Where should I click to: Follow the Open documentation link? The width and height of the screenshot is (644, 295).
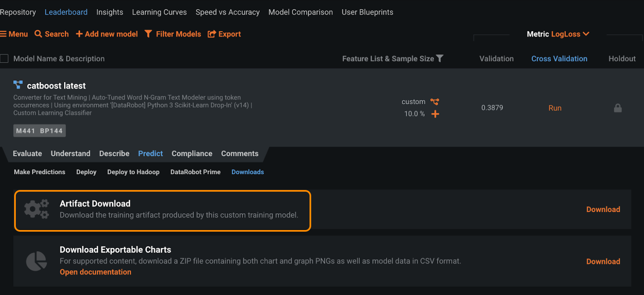tap(95, 272)
